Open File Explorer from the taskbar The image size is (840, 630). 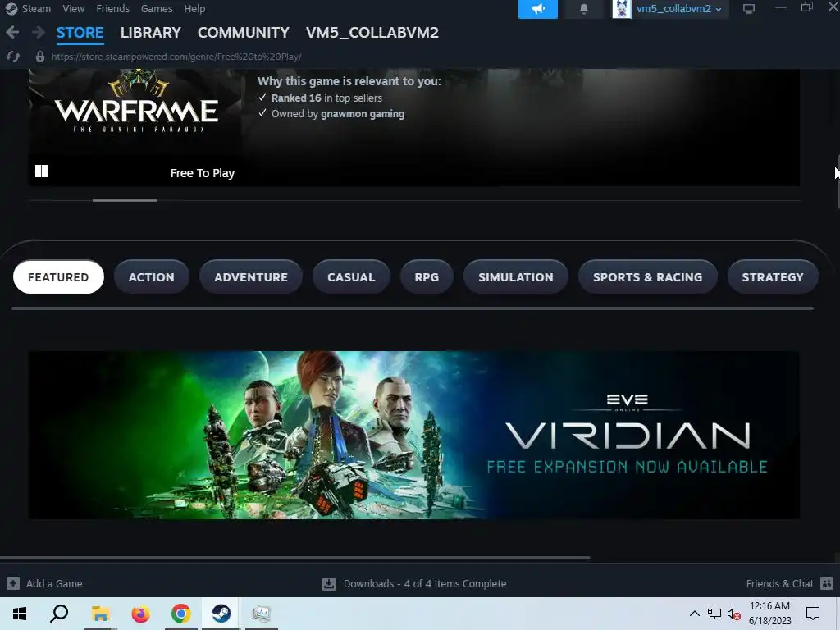pos(100,614)
